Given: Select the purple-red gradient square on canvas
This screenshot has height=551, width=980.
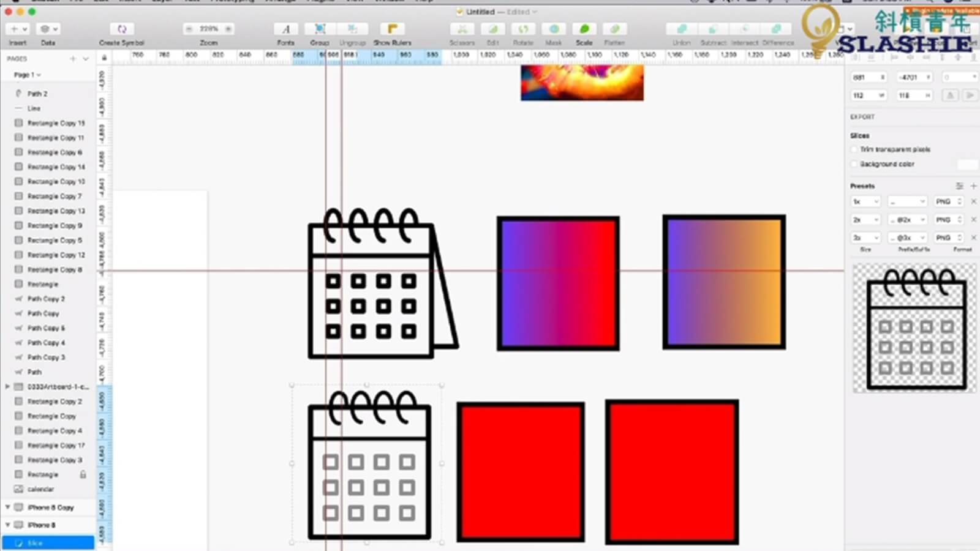Looking at the screenshot, I should coord(558,283).
